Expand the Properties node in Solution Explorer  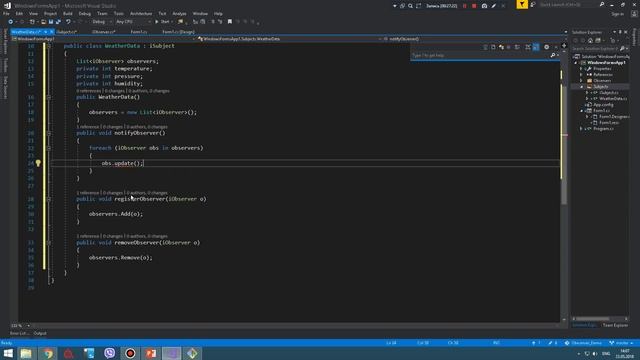[x=581, y=69]
